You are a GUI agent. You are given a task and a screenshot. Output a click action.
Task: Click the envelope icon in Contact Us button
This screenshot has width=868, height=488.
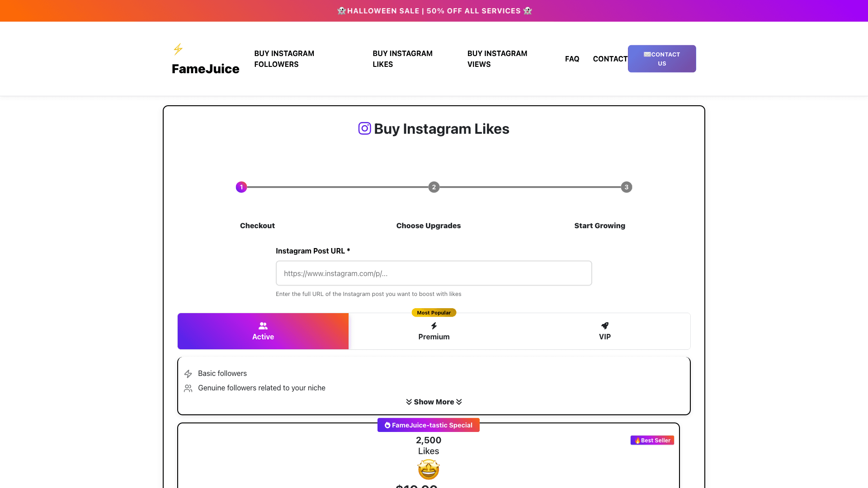(647, 54)
